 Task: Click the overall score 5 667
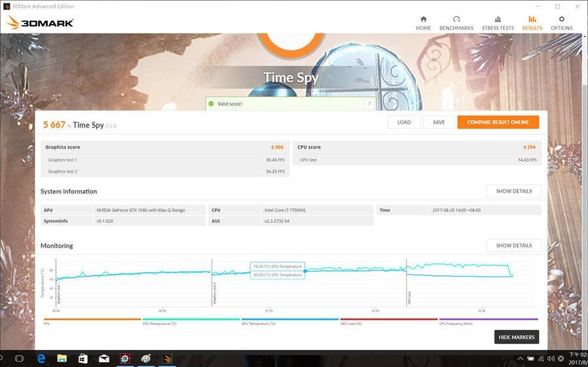click(54, 125)
